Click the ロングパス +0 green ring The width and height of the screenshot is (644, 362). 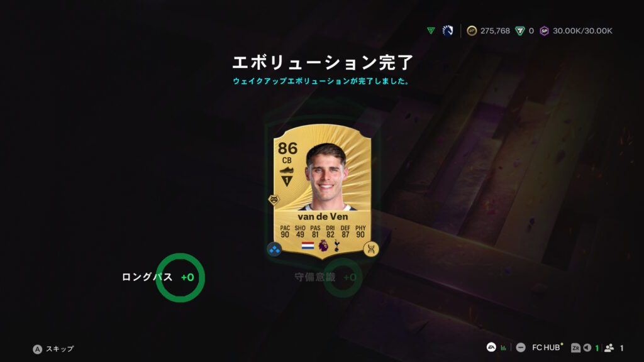[180, 278]
